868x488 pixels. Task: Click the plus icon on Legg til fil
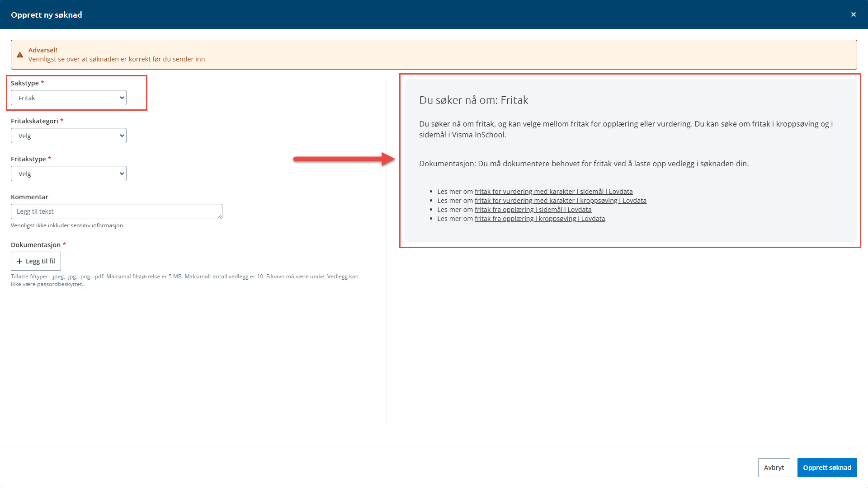coord(19,261)
